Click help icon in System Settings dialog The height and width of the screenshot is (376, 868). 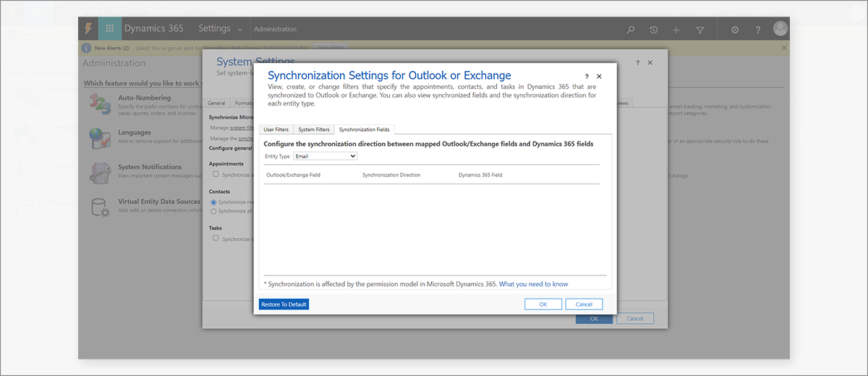coord(637,63)
